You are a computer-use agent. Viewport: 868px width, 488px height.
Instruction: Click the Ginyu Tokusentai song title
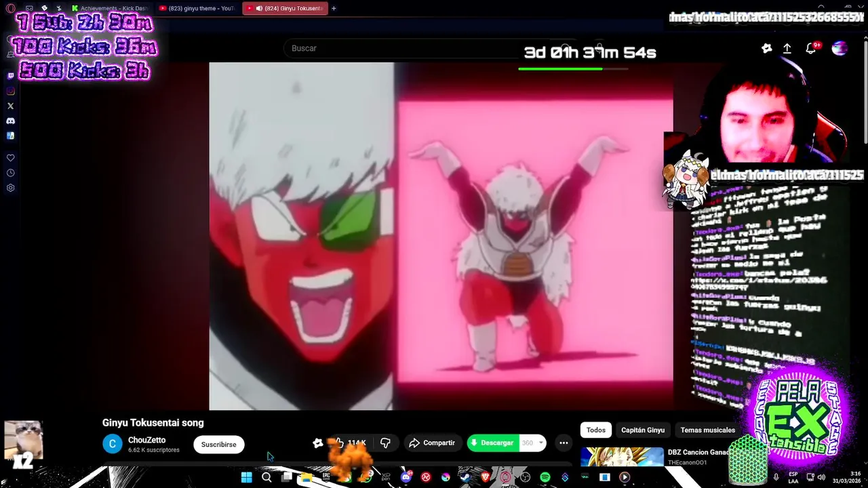point(153,422)
